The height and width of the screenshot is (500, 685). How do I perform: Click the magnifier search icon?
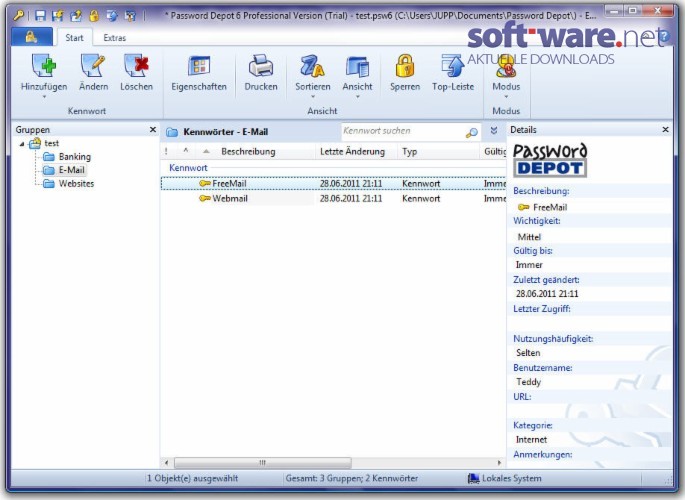[471, 132]
